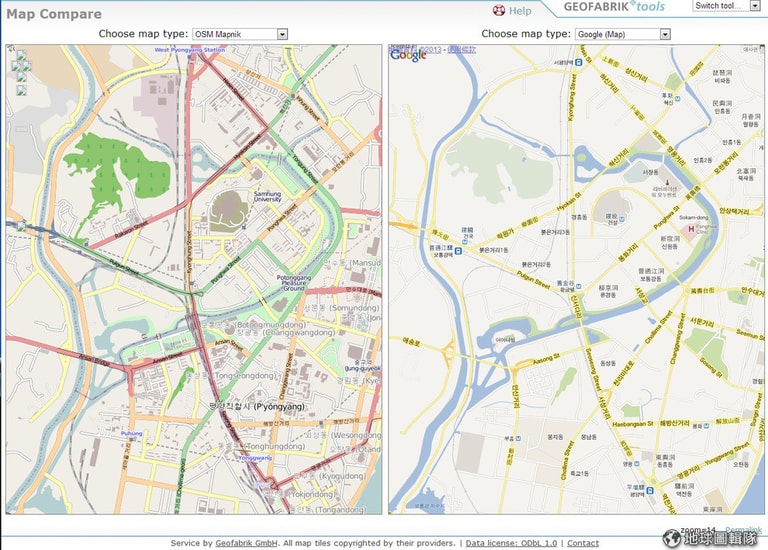Click the Samhung University label
This screenshot has width=768, height=550.
[267, 196]
